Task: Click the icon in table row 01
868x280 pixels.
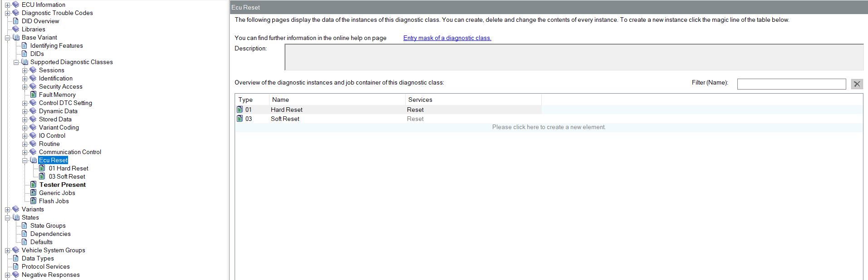Action: click(240, 110)
